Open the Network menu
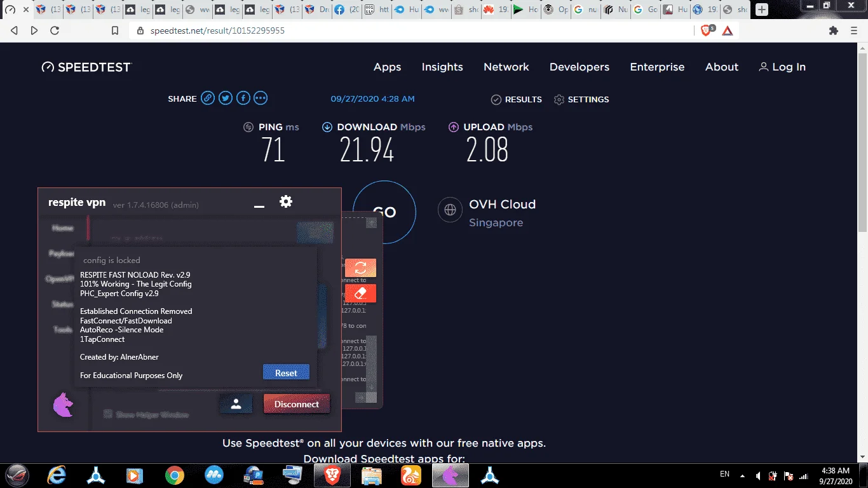This screenshot has width=868, height=488. pos(506,67)
